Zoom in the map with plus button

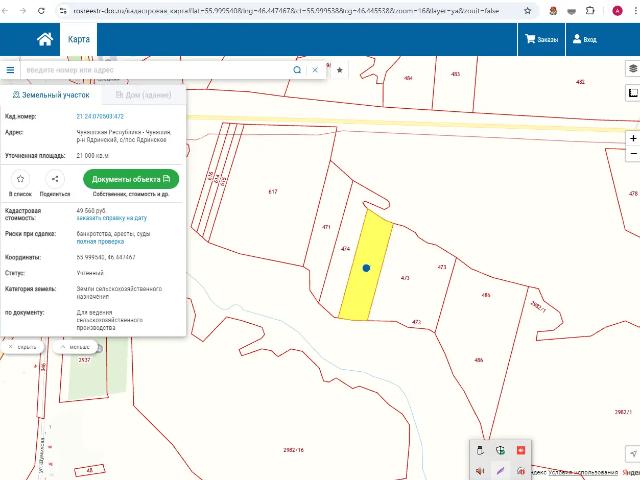pos(633,138)
